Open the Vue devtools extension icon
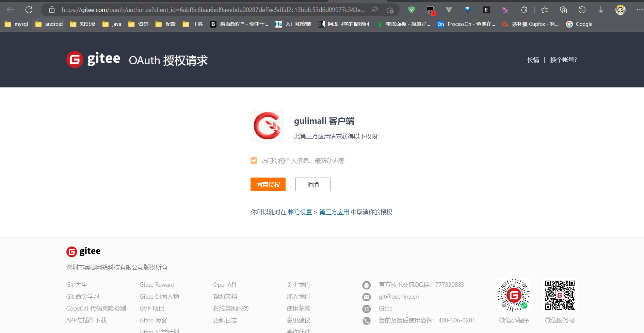This screenshot has height=333, width=644. (449, 10)
